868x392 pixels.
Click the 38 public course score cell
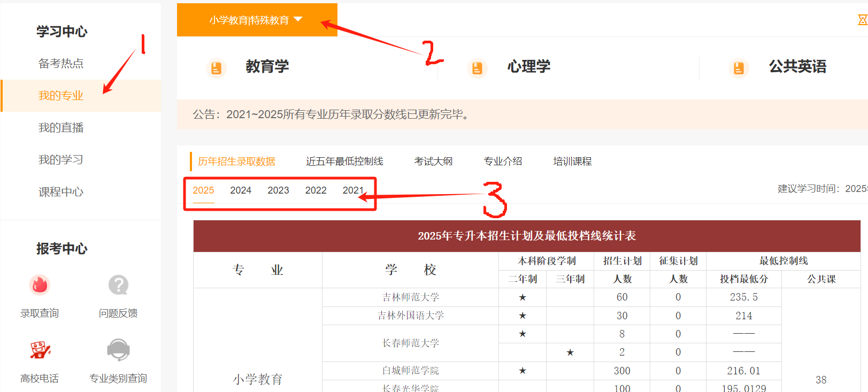click(x=821, y=380)
